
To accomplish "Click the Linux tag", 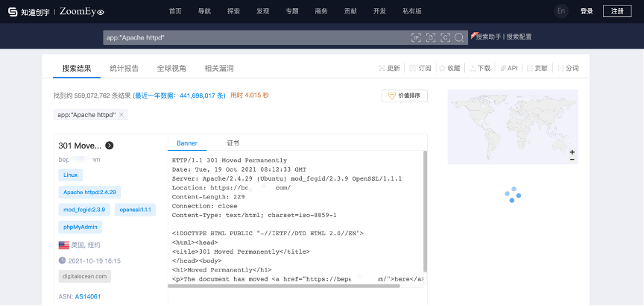I will click(70, 175).
